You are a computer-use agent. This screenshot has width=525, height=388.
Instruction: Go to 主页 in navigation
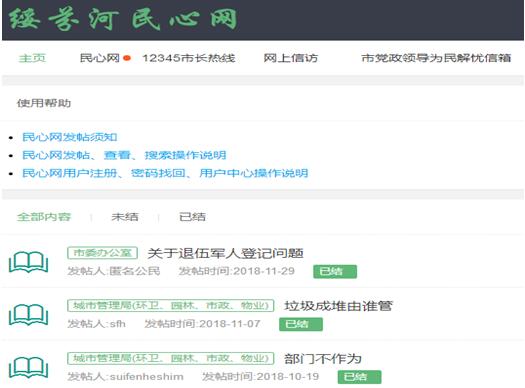[x=32, y=58]
